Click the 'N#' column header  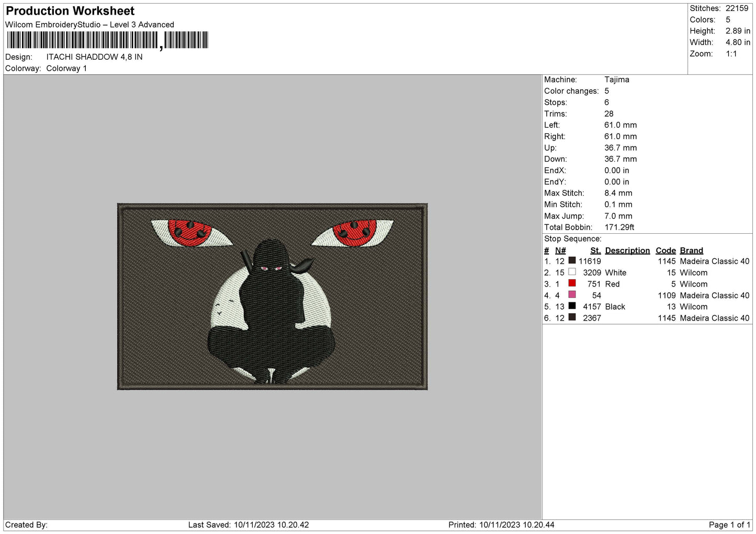pos(560,251)
